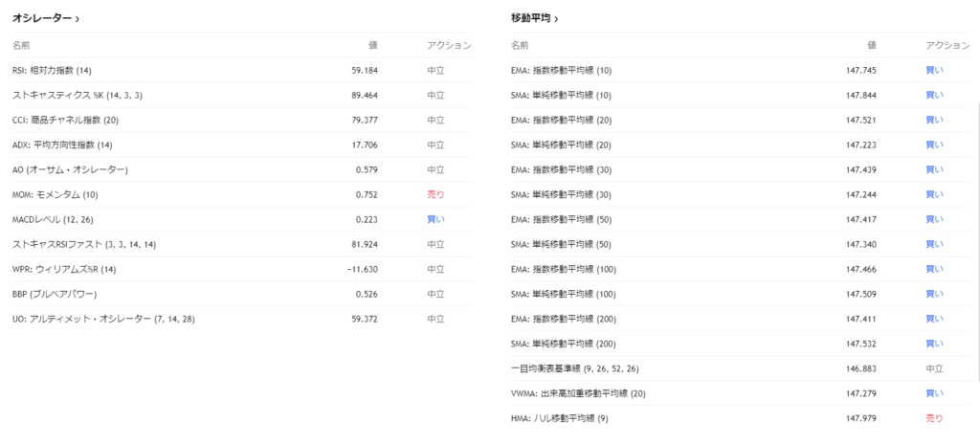Open the 移動平均 section header
The height and width of the screenshot is (445, 980).
point(535,18)
